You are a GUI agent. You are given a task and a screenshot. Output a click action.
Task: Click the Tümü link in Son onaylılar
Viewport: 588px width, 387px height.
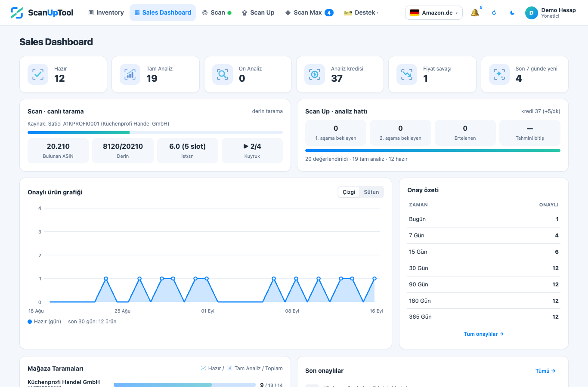point(545,371)
